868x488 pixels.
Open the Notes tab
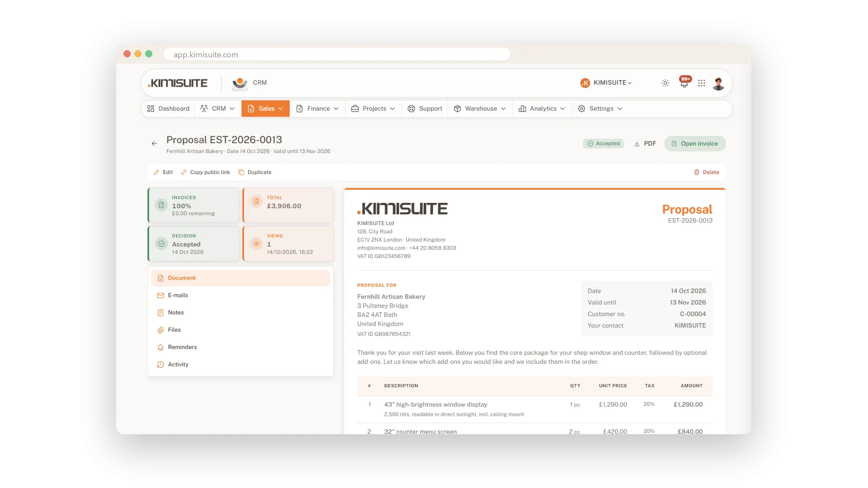click(241, 313)
